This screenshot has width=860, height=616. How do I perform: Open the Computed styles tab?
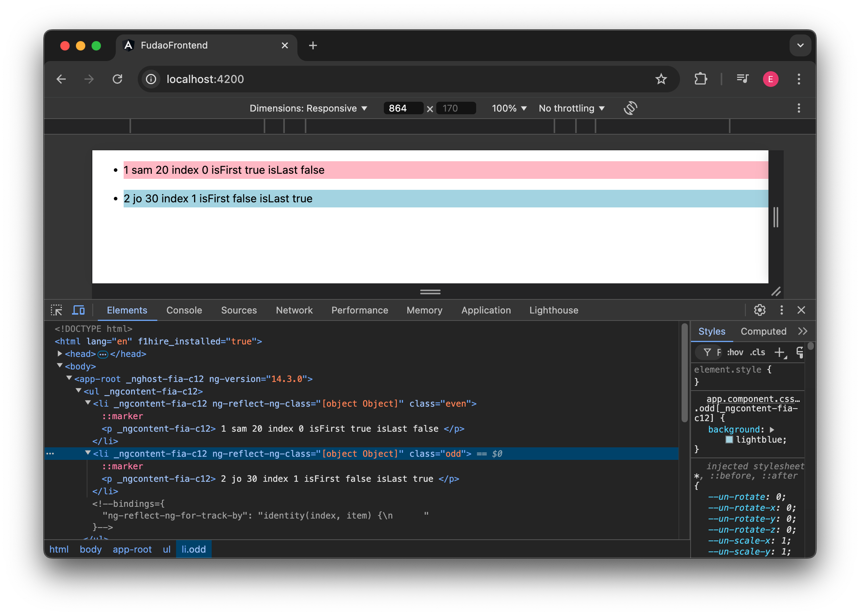[763, 331]
